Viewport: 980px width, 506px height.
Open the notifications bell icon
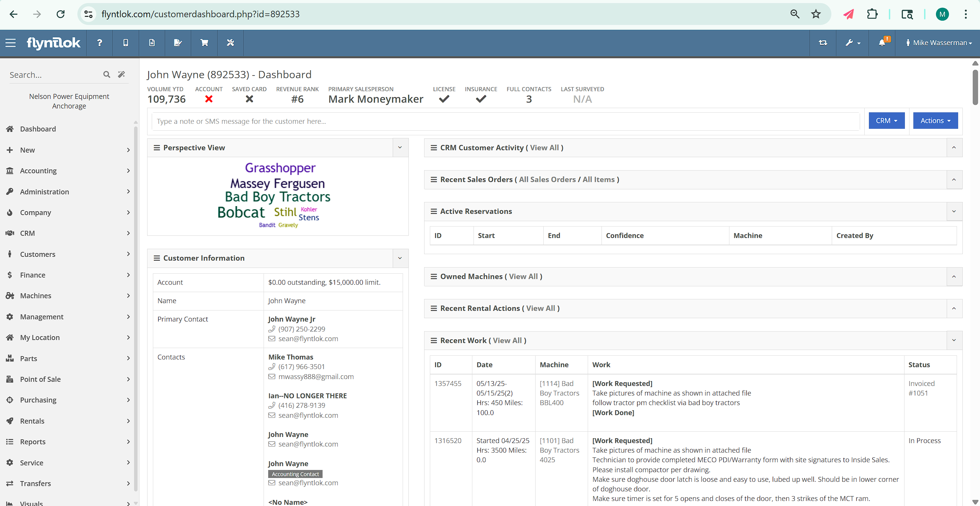pyautogui.click(x=882, y=43)
